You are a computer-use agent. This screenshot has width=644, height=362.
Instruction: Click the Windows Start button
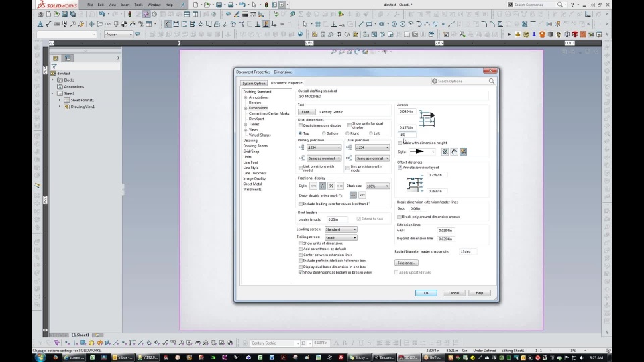(x=40, y=357)
